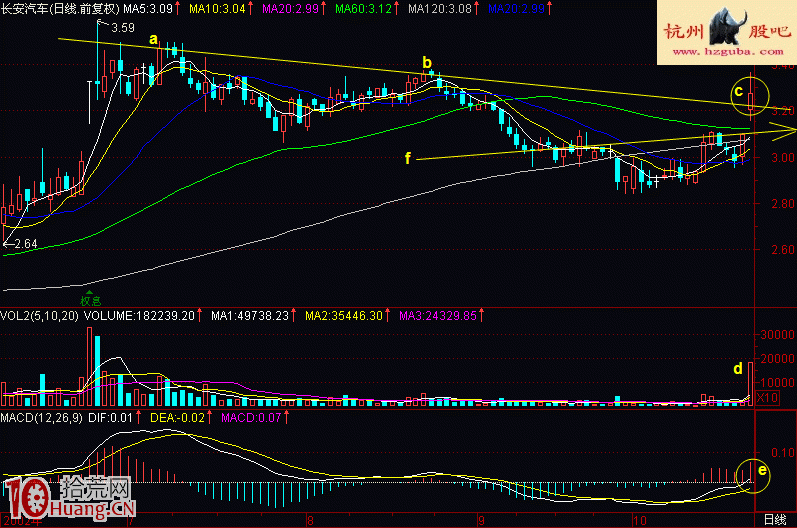This screenshot has width=797, height=528.
Task: Click the yellow annotation letter f
Action: click(408, 158)
